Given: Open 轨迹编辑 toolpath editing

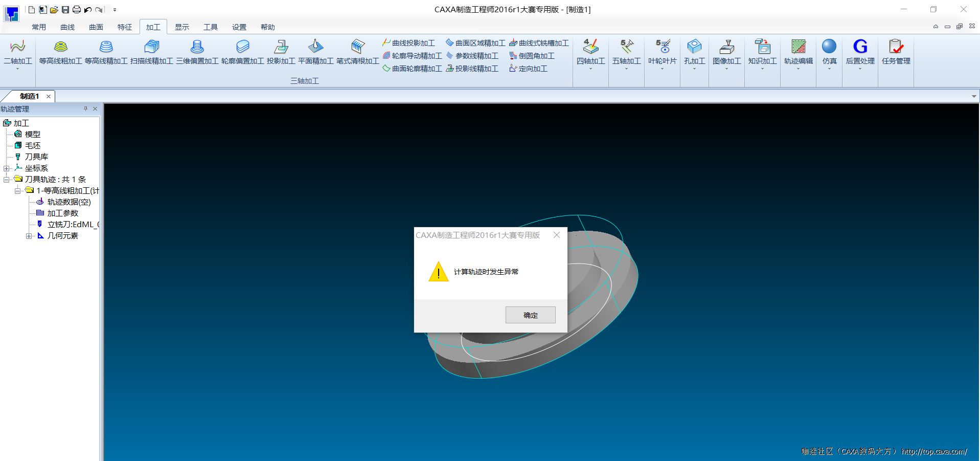Looking at the screenshot, I should [798, 52].
